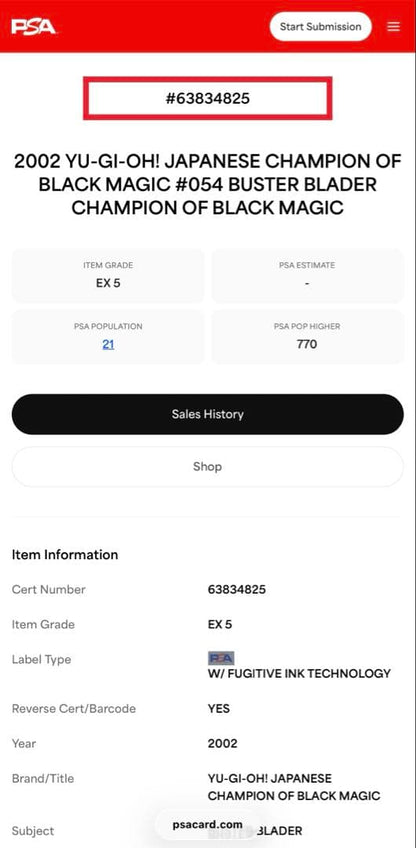The width and height of the screenshot is (416, 848).
Task: Click the ITEM GRADE EX 5 card
Action: point(108,275)
